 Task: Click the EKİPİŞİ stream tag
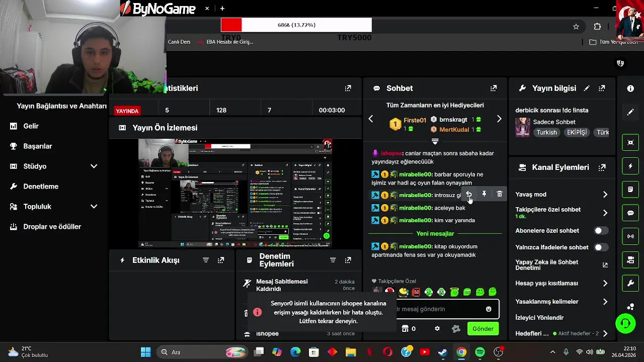(x=577, y=132)
